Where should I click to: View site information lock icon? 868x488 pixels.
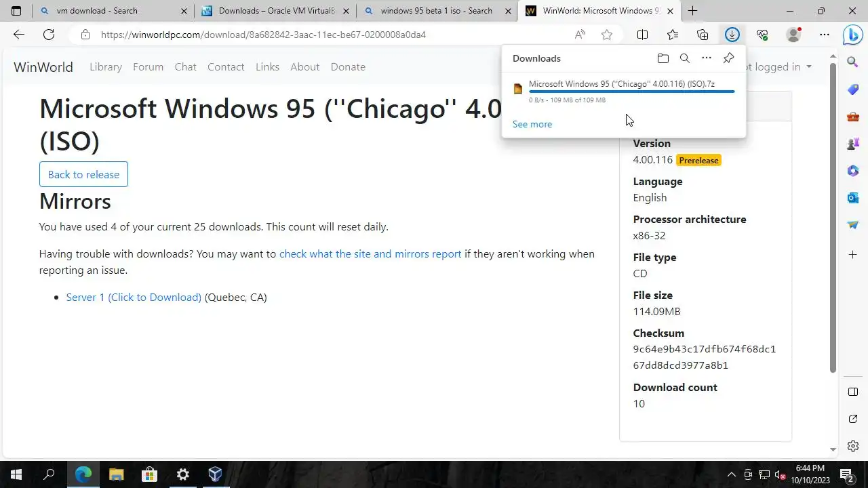pos(85,35)
